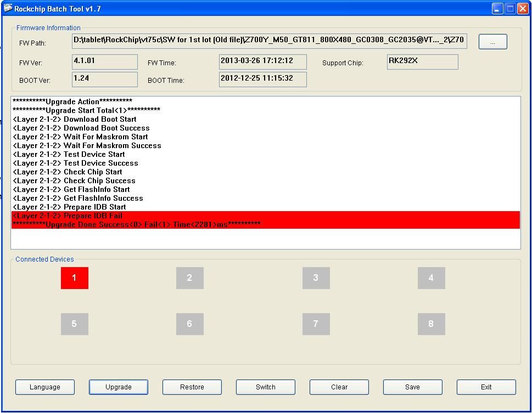Screen dimensions: 532x413
Task: Select the red Prepare IDB Fail log line
Action: (265, 216)
